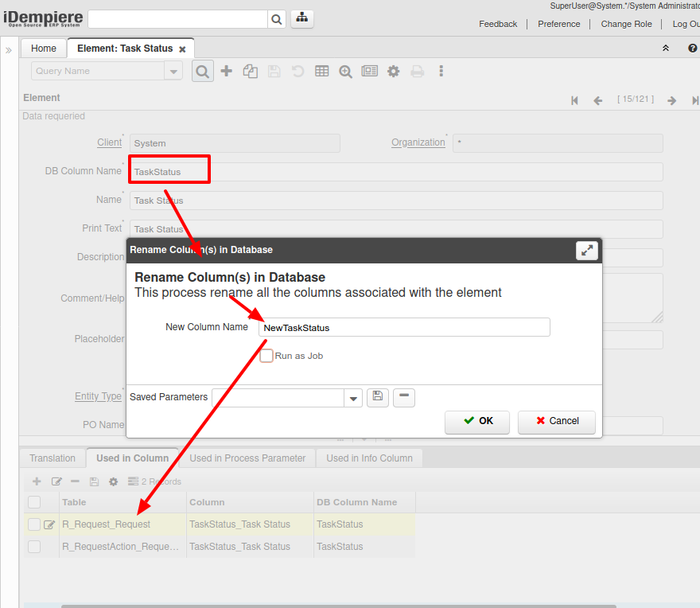The image size is (700, 608).
Task: Confirm the rename with OK button
Action: coord(478,421)
